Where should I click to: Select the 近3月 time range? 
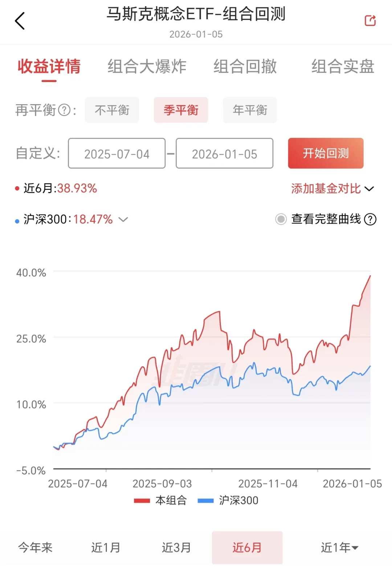176,547
